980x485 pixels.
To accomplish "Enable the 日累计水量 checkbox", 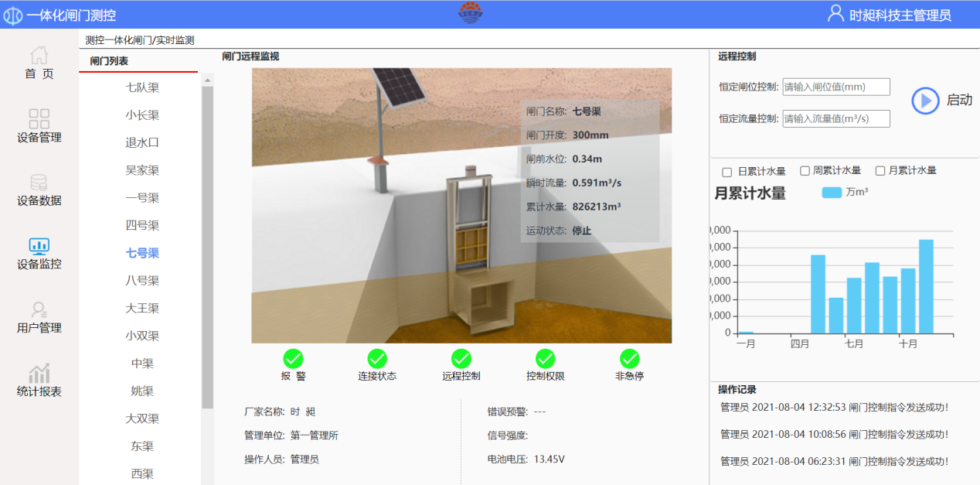I will coord(726,171).
